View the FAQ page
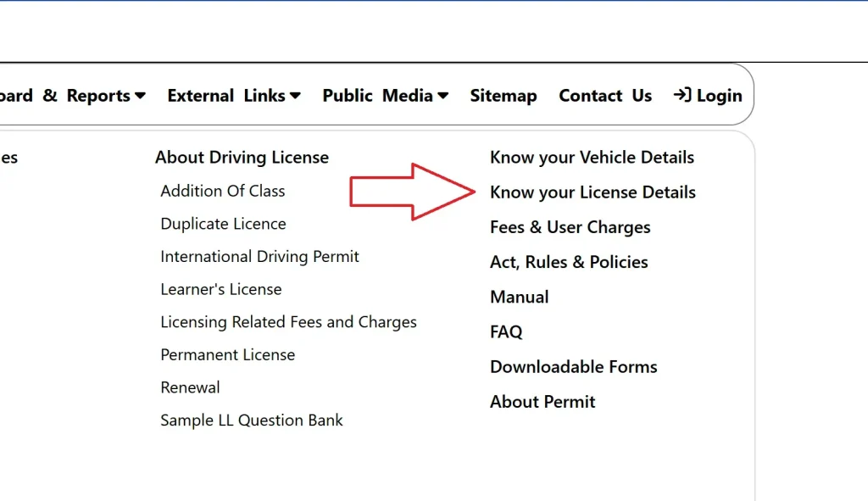 pyautogui.click(x=505, y=331)
